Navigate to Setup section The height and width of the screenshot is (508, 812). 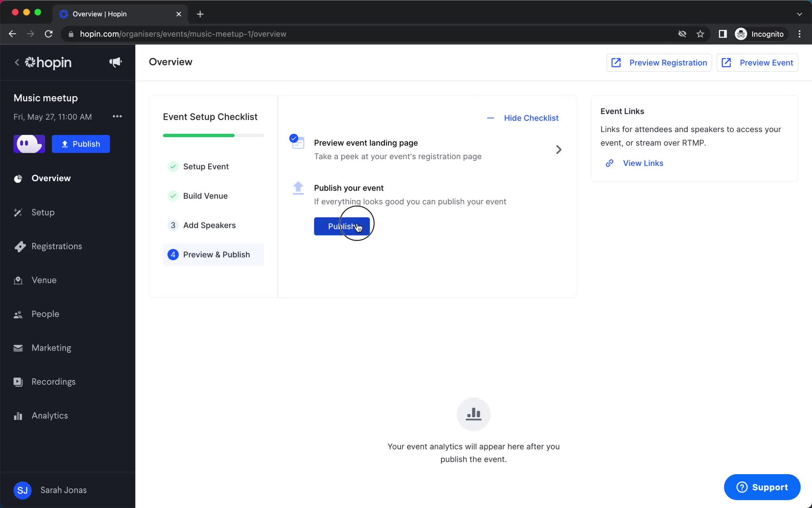(x=42, y=212)
